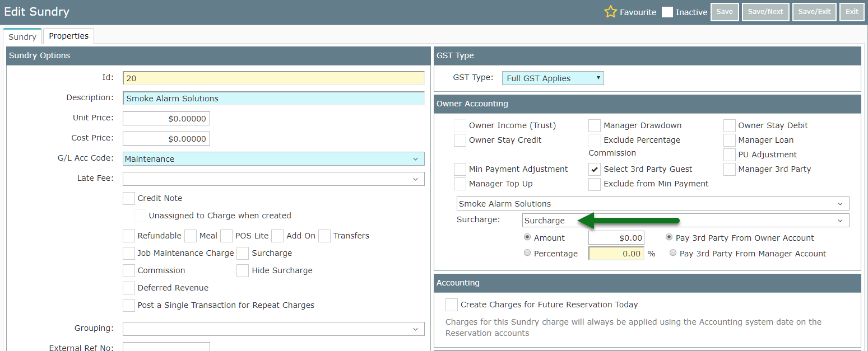Click the Id input field

(273, 78)
